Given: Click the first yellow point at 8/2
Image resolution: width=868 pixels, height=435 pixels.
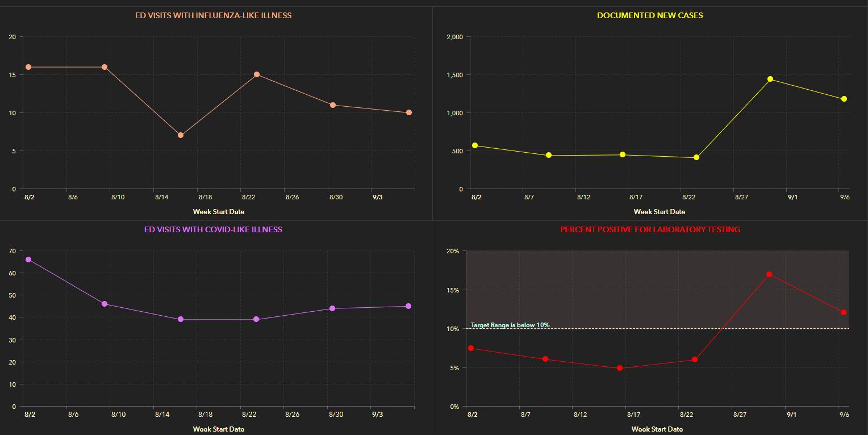Looking at the screenshot, I should [475, 145].
